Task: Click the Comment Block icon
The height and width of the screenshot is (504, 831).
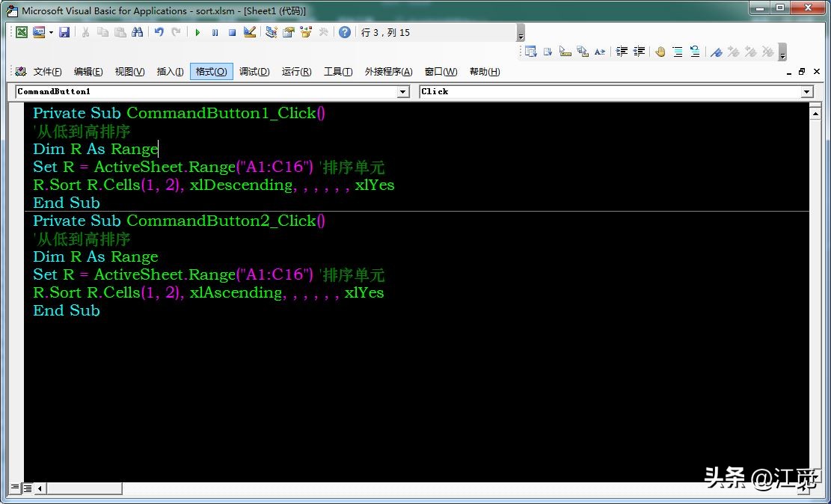Action: pyautogui.click(x=678, y=52)
